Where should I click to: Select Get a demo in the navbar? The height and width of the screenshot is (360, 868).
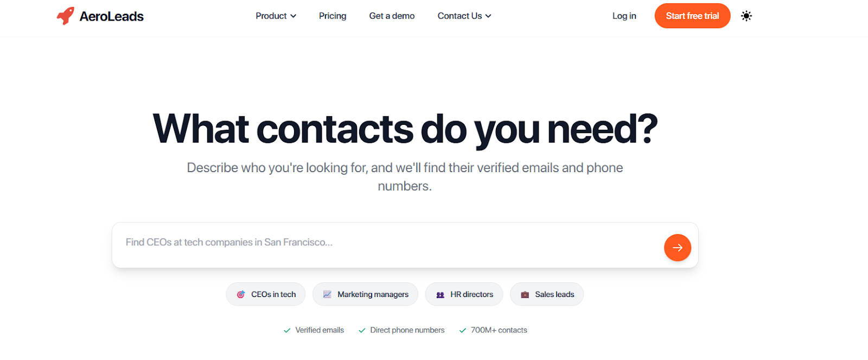click(391, 16)
